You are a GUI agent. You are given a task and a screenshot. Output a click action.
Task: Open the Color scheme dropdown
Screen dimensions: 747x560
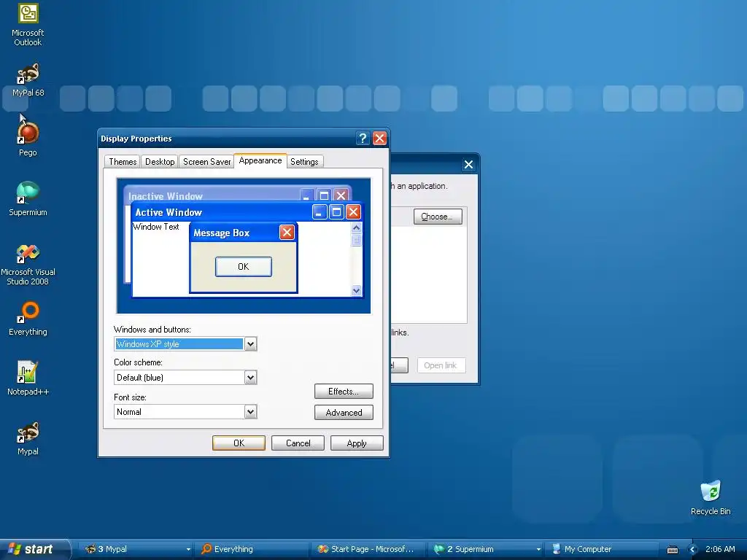click(x=250, y=378)
